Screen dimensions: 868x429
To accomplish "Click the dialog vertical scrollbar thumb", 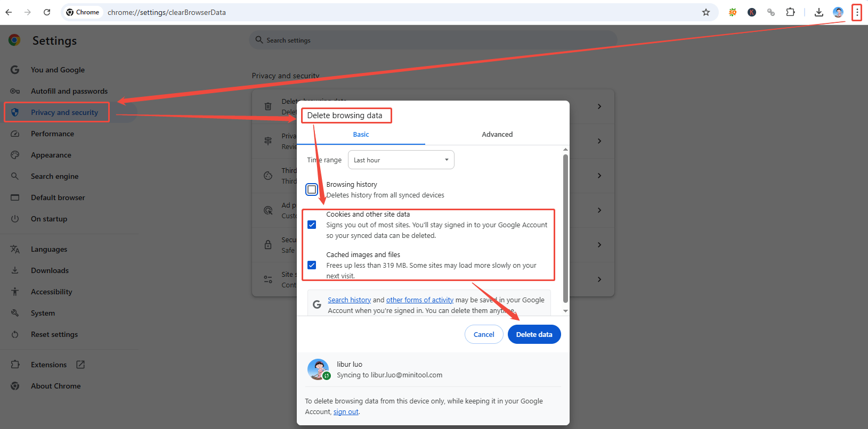I will (x=565, y=228).
